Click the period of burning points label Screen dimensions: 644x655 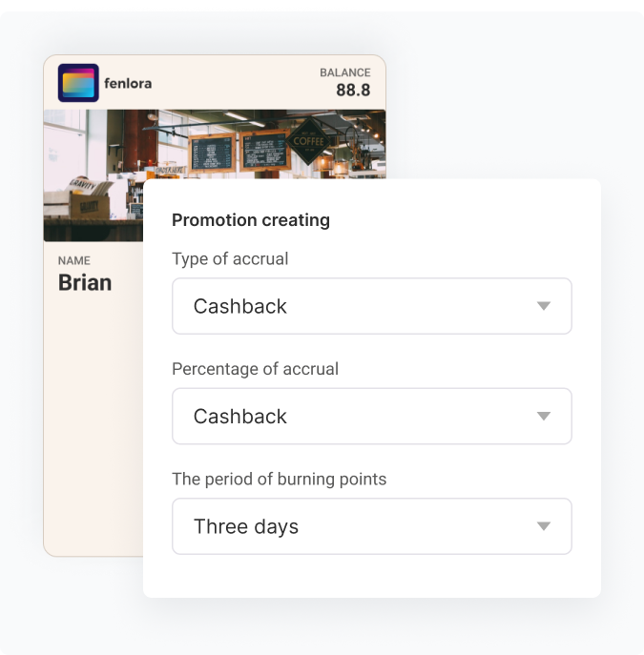click(x=279, y=479)
